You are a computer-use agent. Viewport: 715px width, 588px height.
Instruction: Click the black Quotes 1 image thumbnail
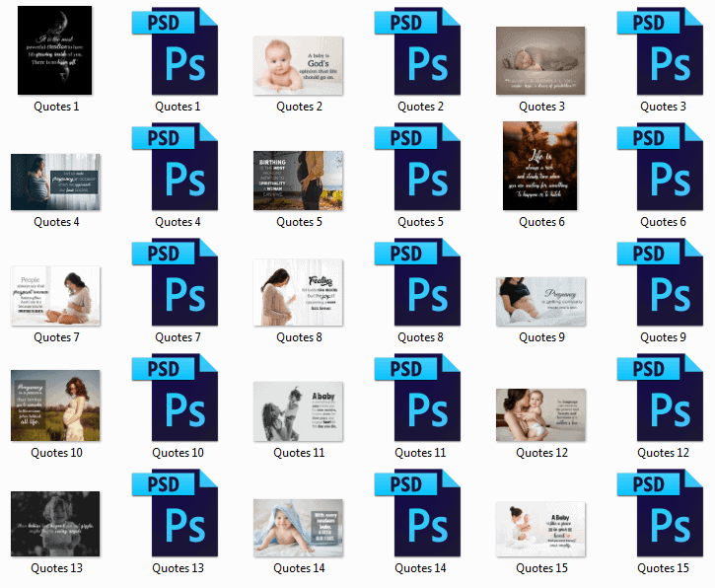pos(54,50)
